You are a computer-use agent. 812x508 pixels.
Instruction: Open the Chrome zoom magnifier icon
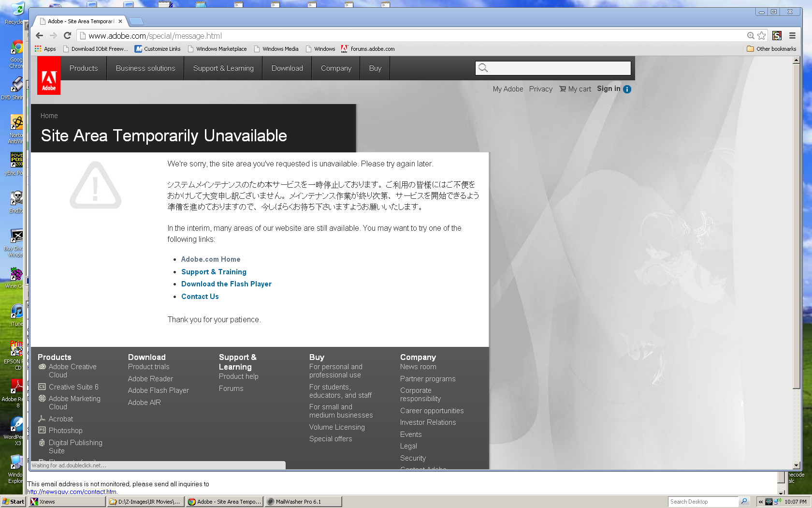[751, 35]
